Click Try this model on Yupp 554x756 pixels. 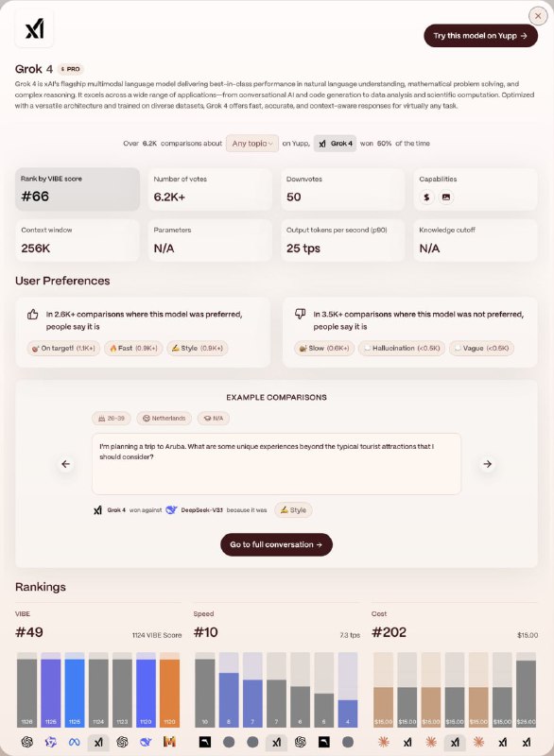coord(480,36)
